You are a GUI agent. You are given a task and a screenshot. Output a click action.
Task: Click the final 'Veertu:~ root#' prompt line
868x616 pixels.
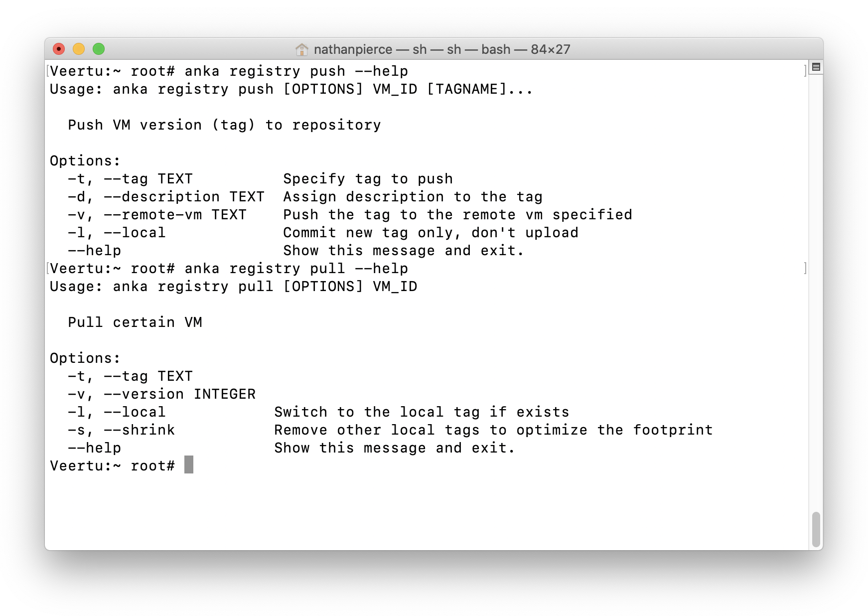click(112, 465)
